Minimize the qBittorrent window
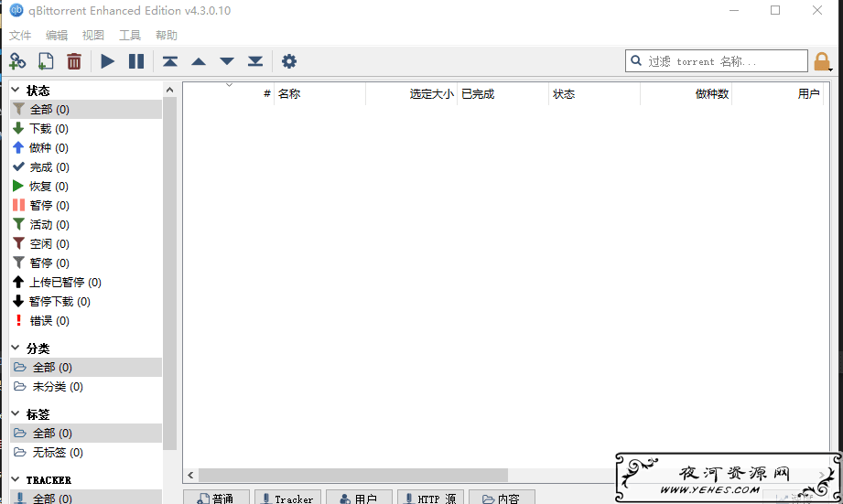 pyautogui.click(x=734, y=10)
